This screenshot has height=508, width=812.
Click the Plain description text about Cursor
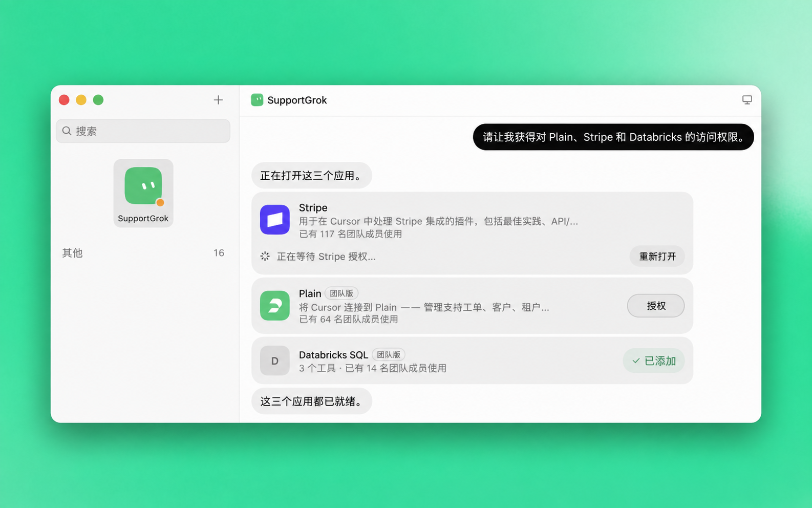click(424, 307)
